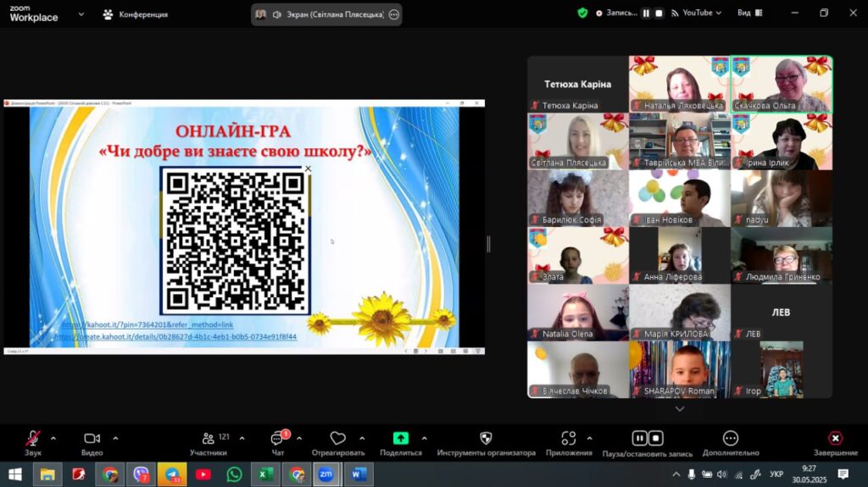Select Наталья Ляховецька video tile
Image resolution: width=868 pixels, height=487 pixels.
tap(680, 84)
